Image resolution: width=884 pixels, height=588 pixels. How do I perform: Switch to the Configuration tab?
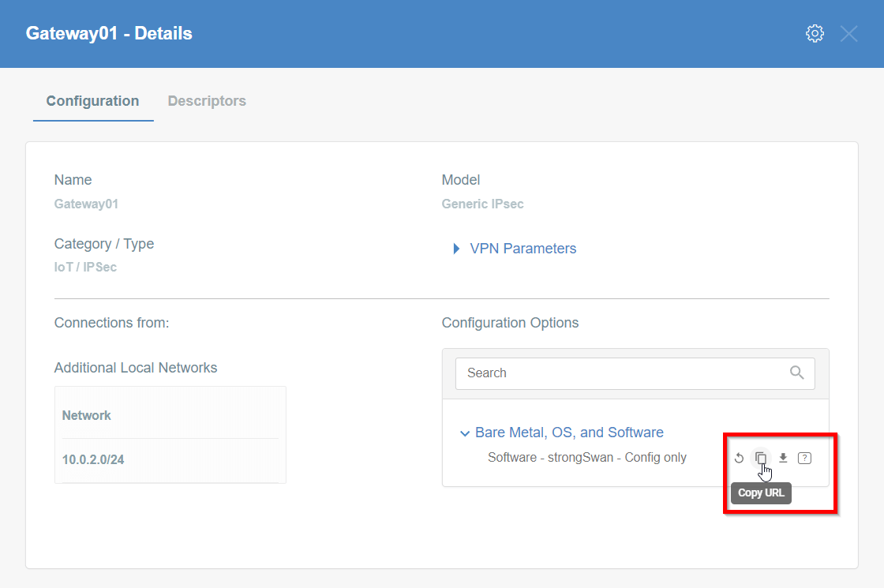tap(93, 101)
